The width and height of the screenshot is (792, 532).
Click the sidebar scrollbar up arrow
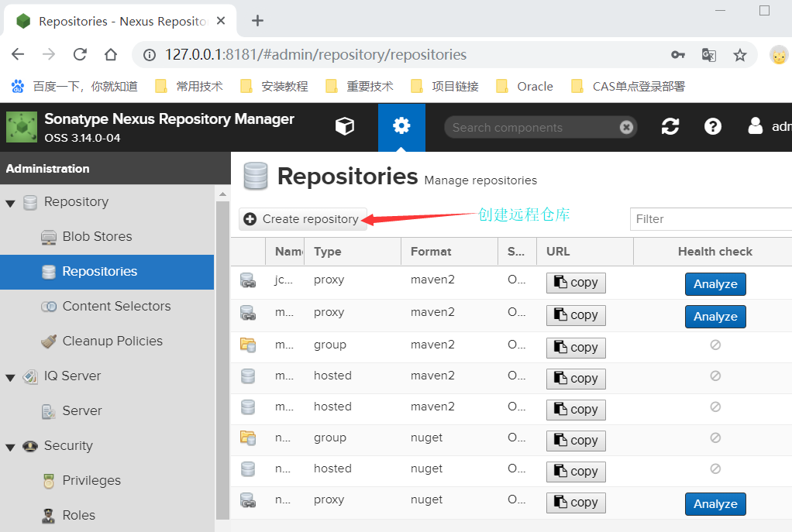coord(222,194)
